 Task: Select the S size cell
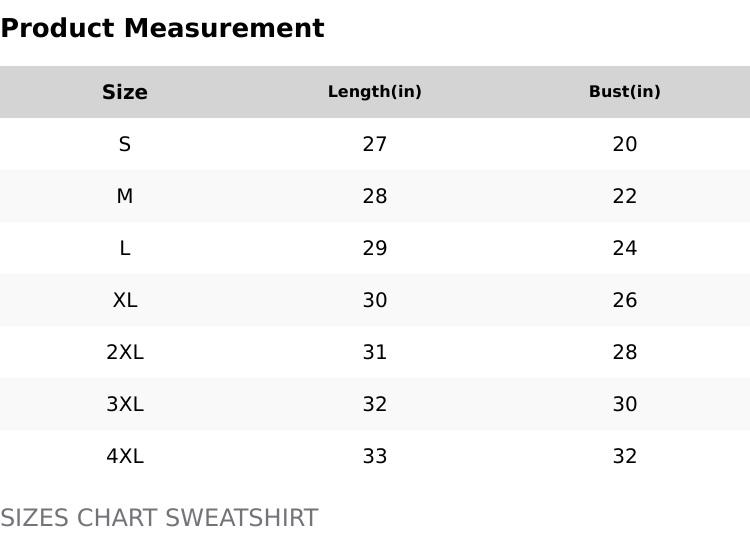point(125,144)
